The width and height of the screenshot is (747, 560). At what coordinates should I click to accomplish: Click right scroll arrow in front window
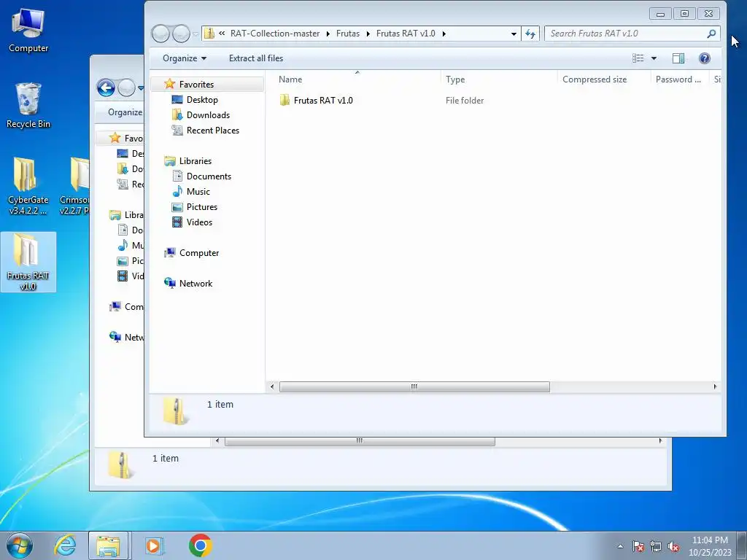point(715,386)
